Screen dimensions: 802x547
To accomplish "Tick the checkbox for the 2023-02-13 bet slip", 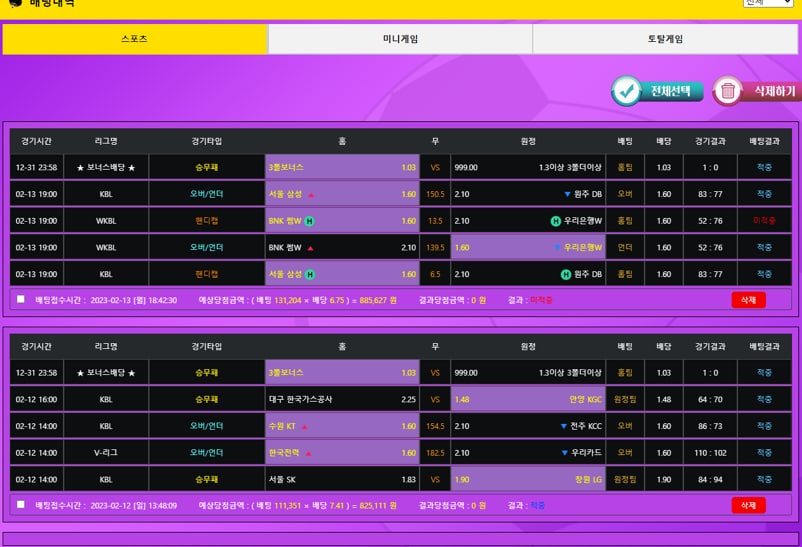I will coord(21,299).
